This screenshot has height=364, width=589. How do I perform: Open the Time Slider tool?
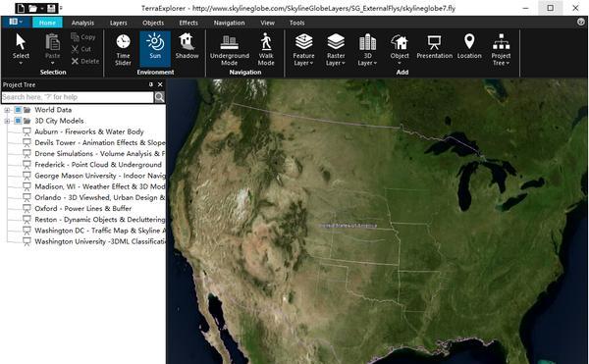(123, 49)
